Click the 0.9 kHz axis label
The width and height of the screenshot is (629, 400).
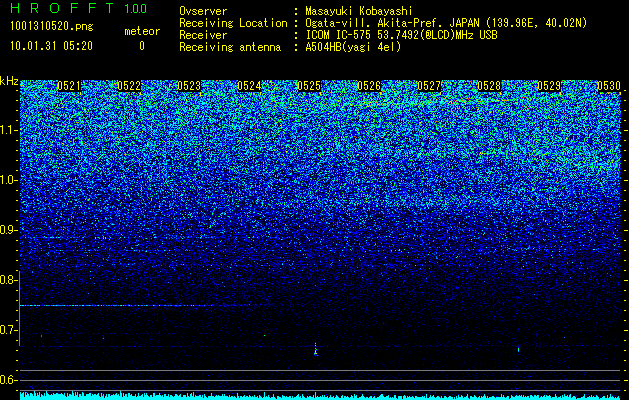point(8,230)
